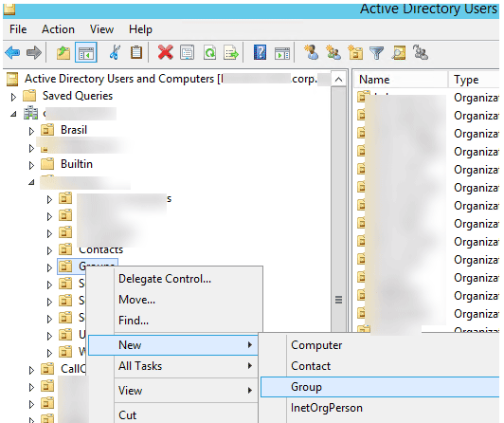
Task: Select InetOrgPerson in New submenu
Action: click(381, 408)
